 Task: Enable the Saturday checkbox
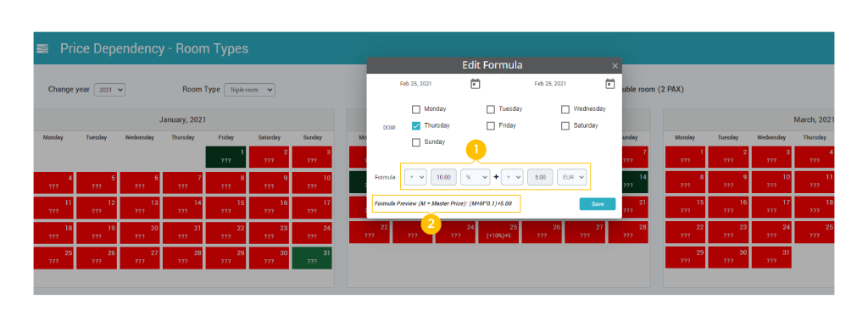click(x=565, y=125)
